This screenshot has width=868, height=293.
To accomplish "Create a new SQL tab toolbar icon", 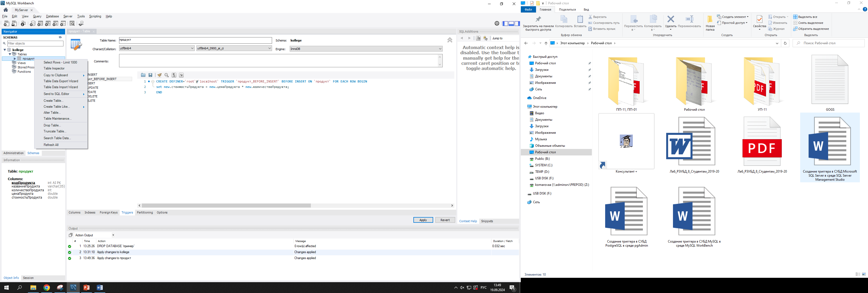I will (7, 23).
